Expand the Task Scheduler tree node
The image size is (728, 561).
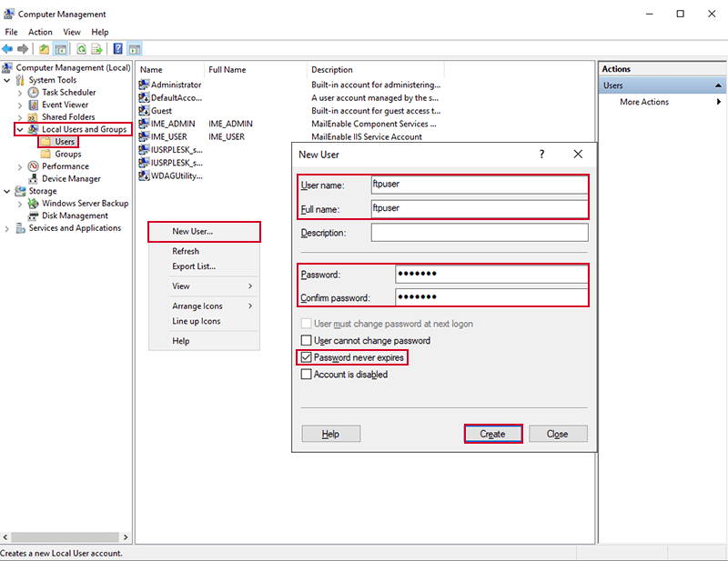(x=20, y=93)
